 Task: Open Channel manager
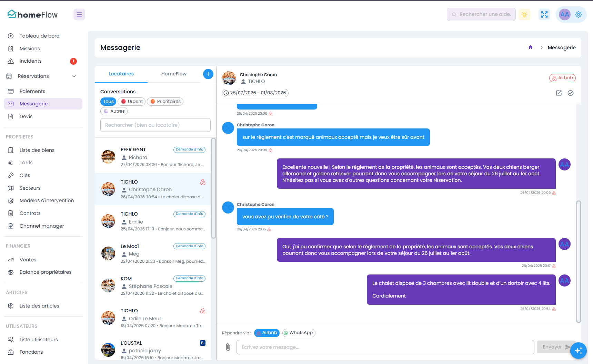pyautogui.click(x=43, y=226)
